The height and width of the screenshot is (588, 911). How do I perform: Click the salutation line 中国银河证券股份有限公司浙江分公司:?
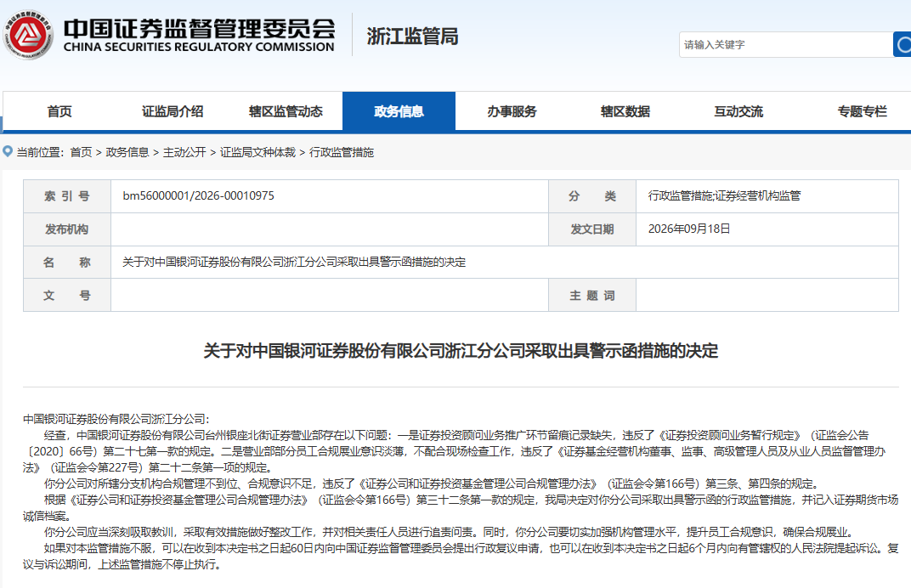point(116,419)
